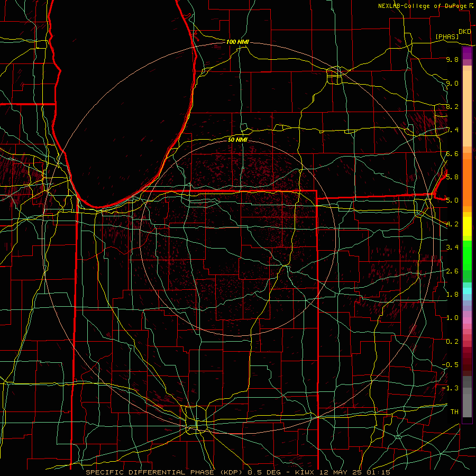
Task: Click the NEXLAB-College of DuPage label
Action: click(x=422, y=6)
